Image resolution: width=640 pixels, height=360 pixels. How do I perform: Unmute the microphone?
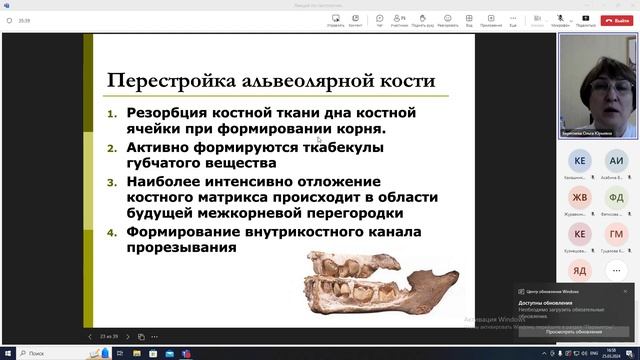click(560, 20)
